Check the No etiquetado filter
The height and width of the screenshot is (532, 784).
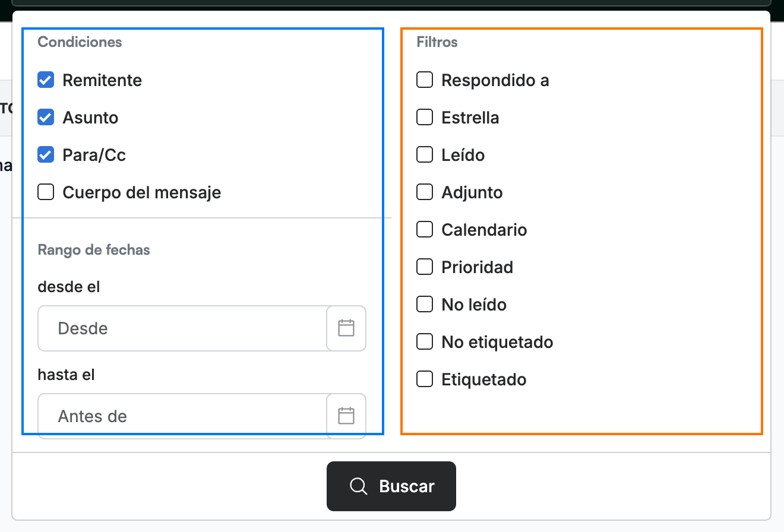coord(425,342)
